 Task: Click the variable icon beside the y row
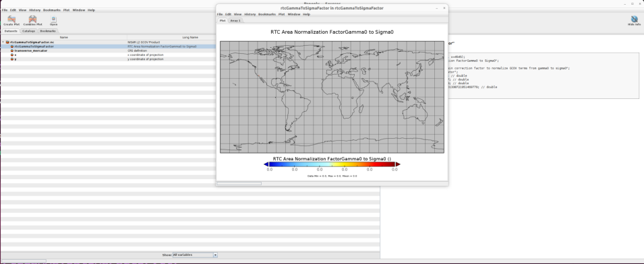pos(12,59)
